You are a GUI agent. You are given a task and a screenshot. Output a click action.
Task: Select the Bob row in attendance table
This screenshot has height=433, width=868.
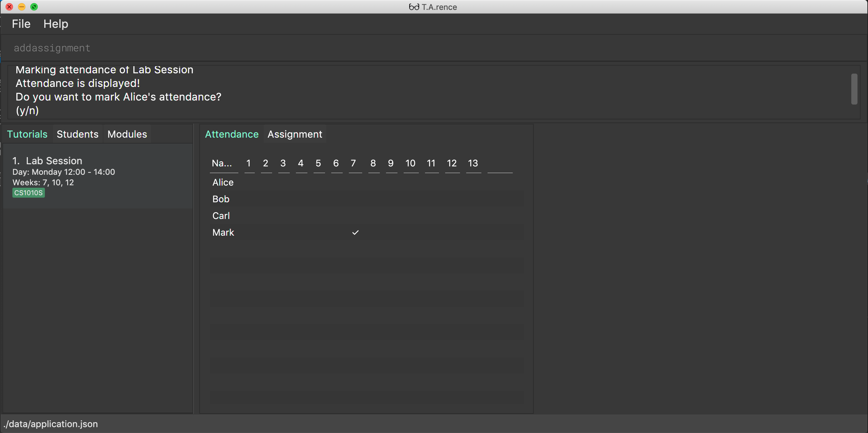(x=367, y=199)
